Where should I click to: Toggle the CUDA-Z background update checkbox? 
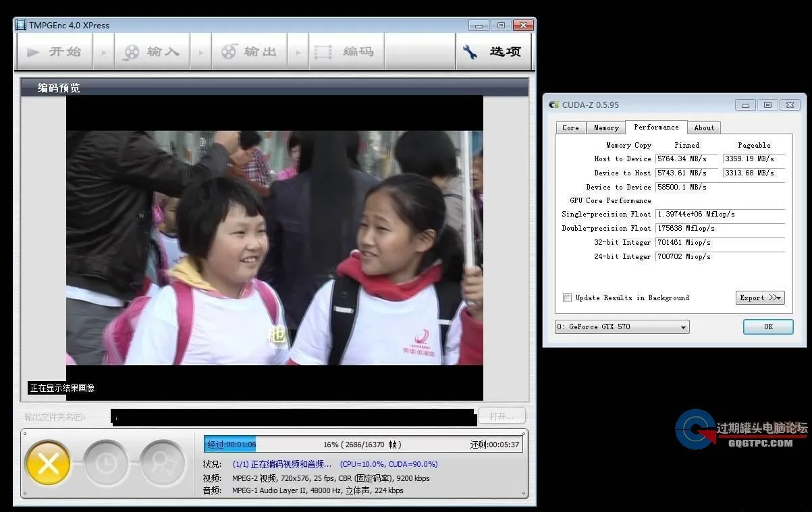coord(568,297)
